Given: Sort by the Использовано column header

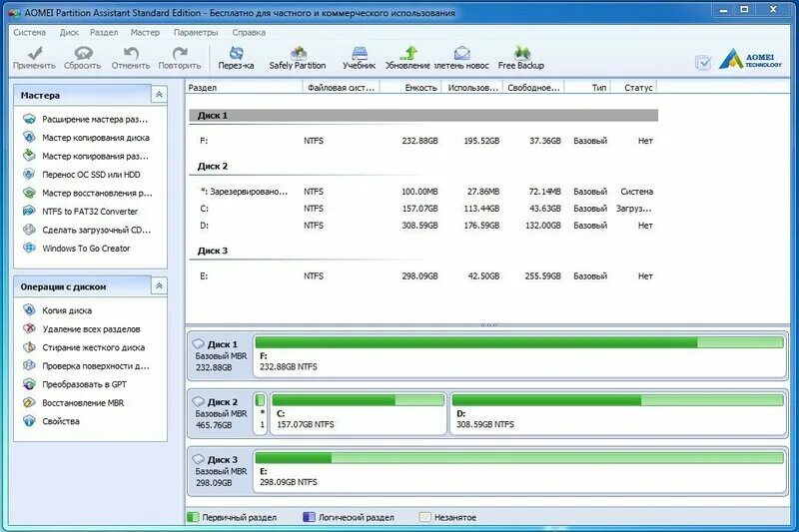Looking at the screenshot, I should (472, 88).
